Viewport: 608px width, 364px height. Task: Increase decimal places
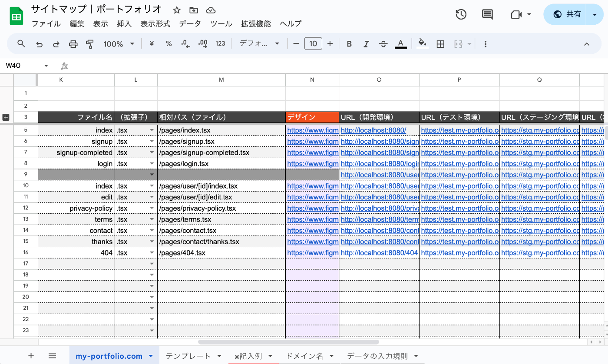coord(203,43)
